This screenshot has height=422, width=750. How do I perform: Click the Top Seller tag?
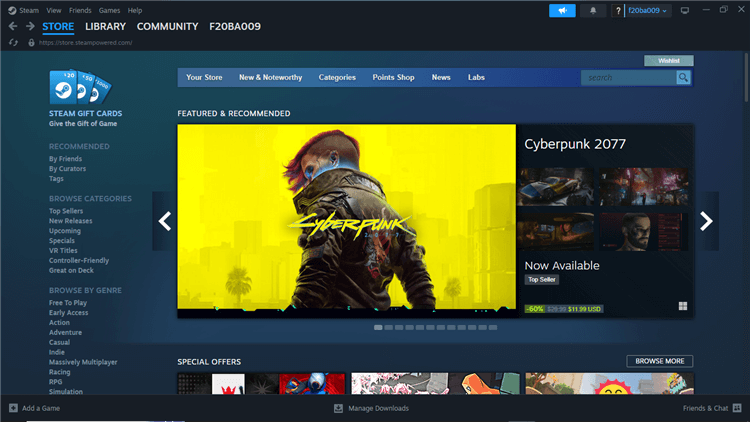541,279
